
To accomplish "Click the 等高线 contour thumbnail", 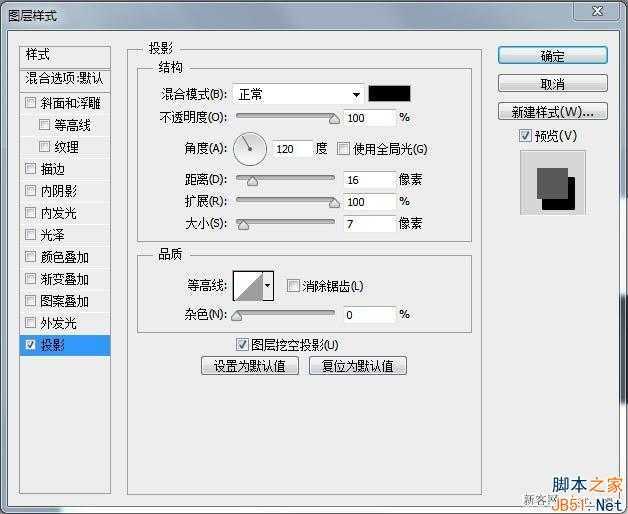I will [x=248, y=286].
